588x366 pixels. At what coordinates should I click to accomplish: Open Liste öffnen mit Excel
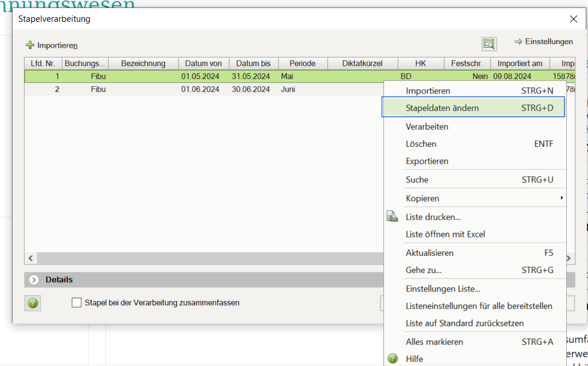(444, 234)
